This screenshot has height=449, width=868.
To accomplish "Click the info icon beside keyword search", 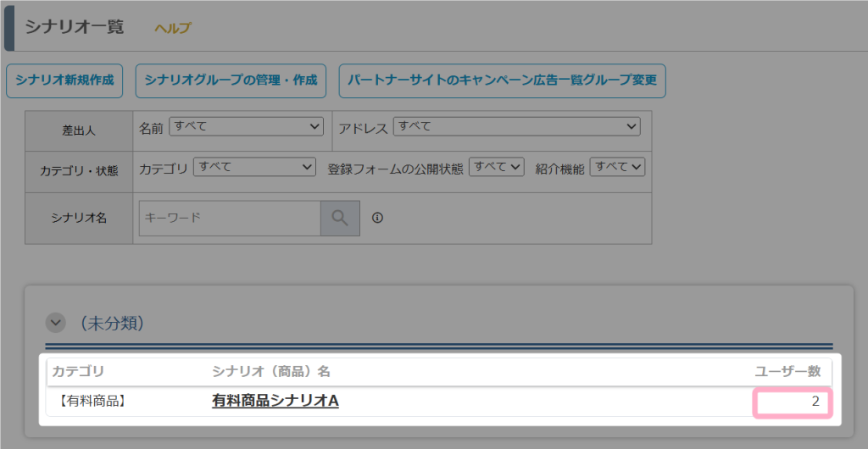I will click(377, 218).
